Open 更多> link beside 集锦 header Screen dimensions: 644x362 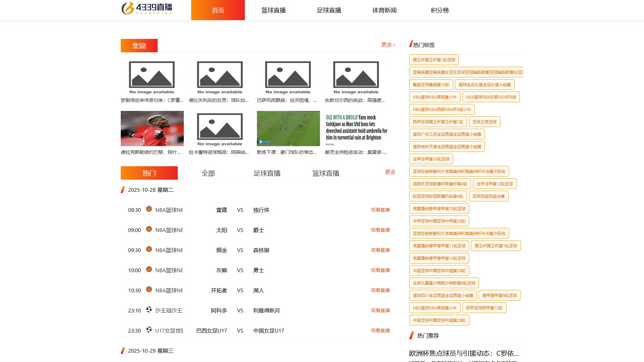[x=388, y=45]
